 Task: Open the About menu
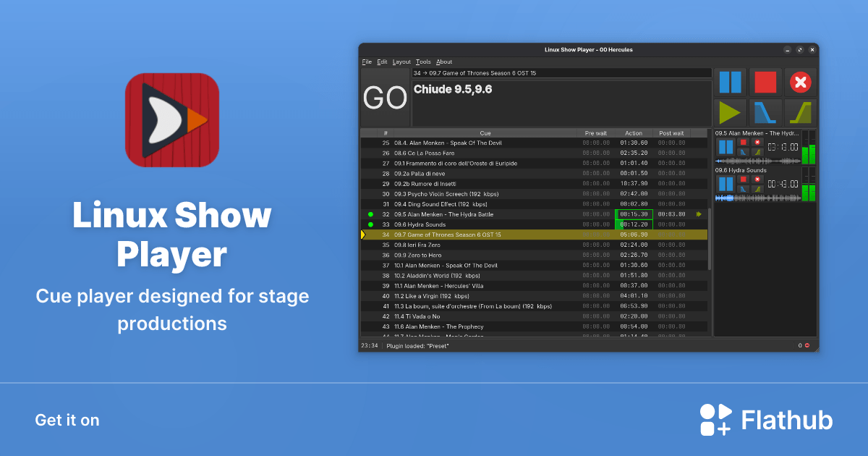click(444, 62)
